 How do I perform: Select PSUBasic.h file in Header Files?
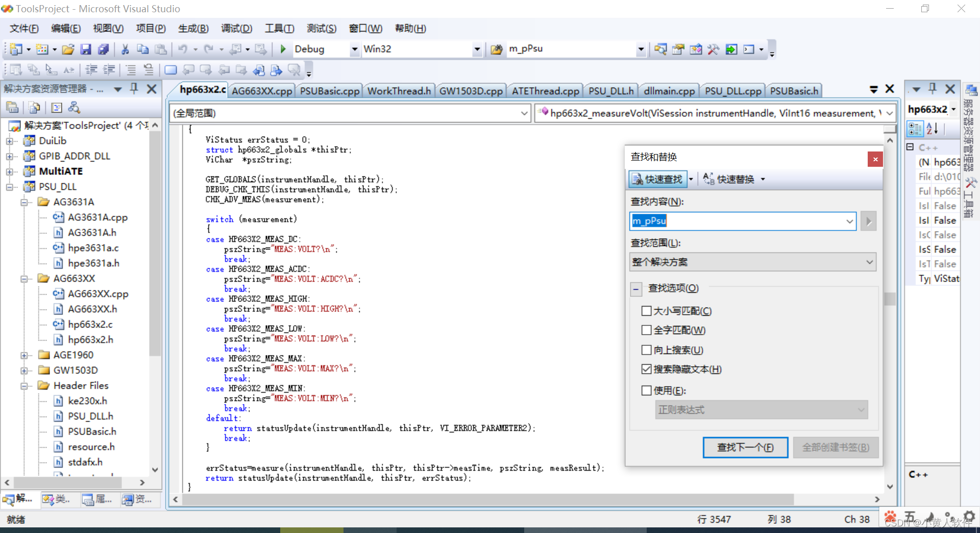92,432
